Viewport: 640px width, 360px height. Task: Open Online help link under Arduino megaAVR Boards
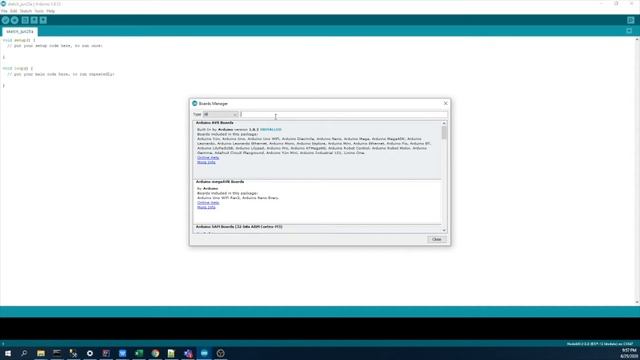coord(208,202)
